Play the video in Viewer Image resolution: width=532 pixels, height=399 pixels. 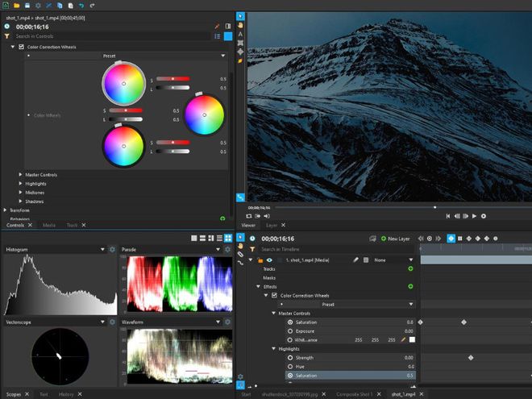pos(474,216)
